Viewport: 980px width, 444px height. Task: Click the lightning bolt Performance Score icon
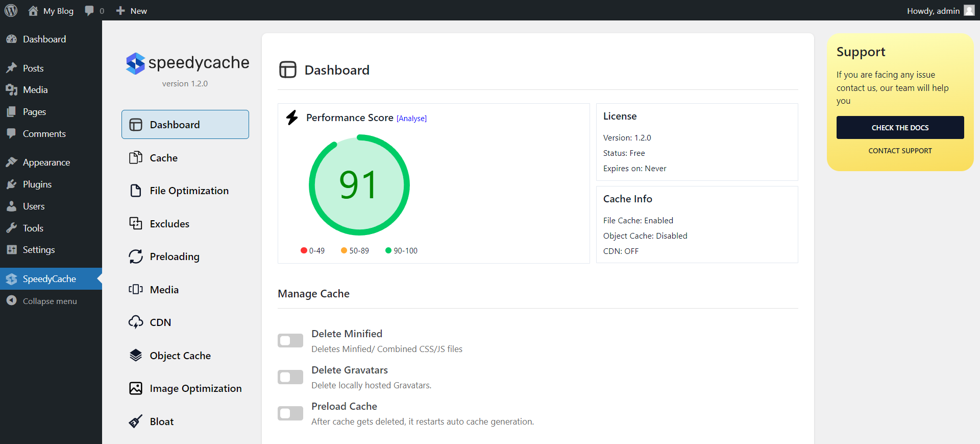[292, 118]
